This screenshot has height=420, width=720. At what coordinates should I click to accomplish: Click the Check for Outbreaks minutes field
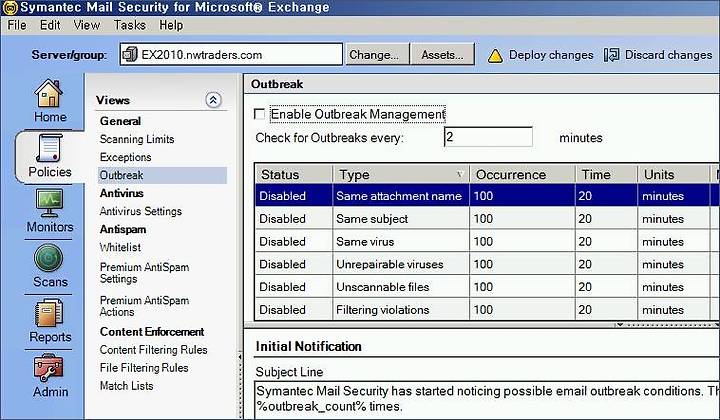(488, 137)
